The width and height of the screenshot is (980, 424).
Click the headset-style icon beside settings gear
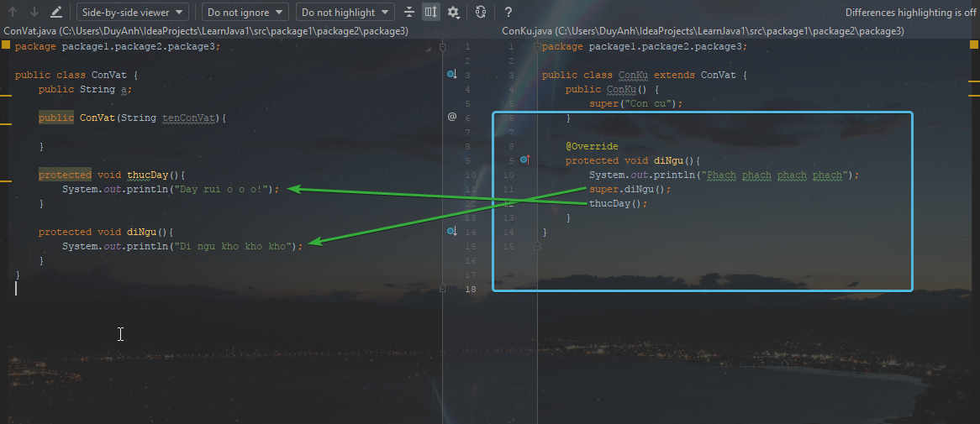coord(481,13)
